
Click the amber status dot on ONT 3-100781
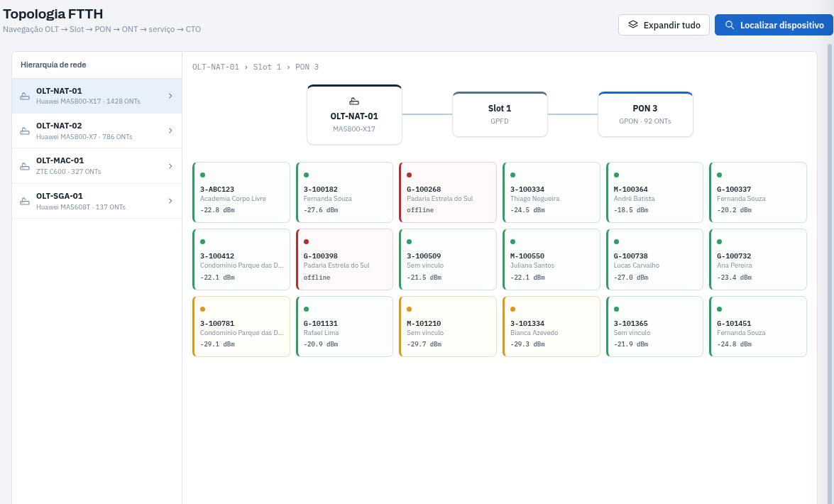203,309
